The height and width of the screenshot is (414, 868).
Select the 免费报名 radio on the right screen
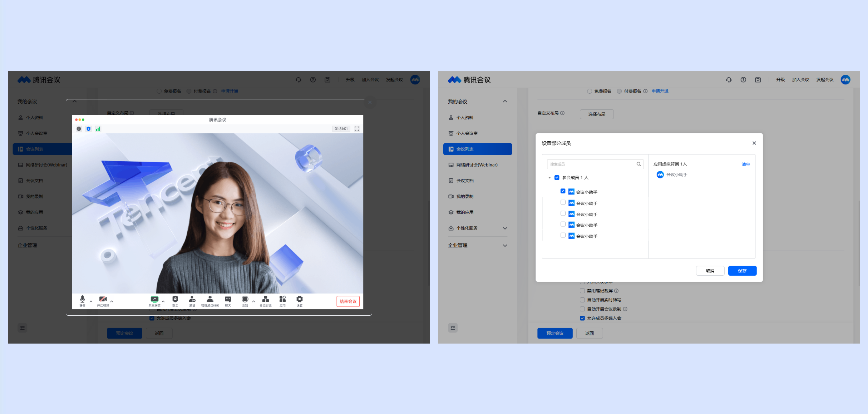[x=590, y=91]
